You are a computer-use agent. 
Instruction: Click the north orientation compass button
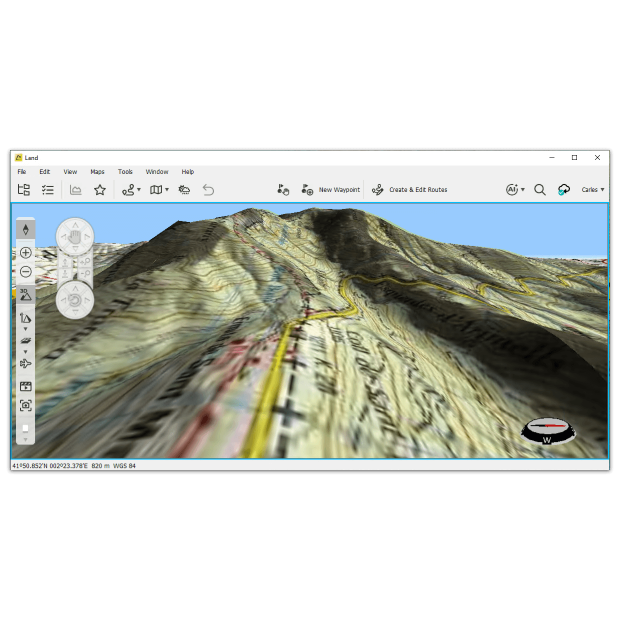point(26,230)
